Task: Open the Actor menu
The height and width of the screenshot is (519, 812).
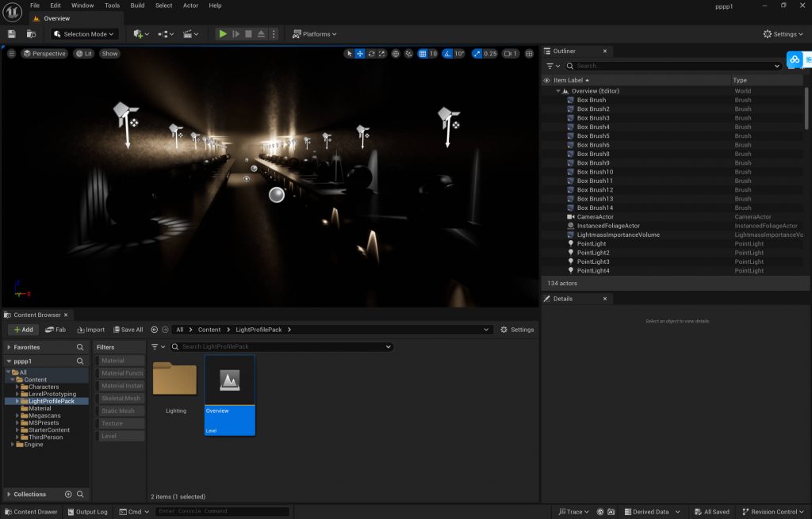Action: (x=190, y=6)
